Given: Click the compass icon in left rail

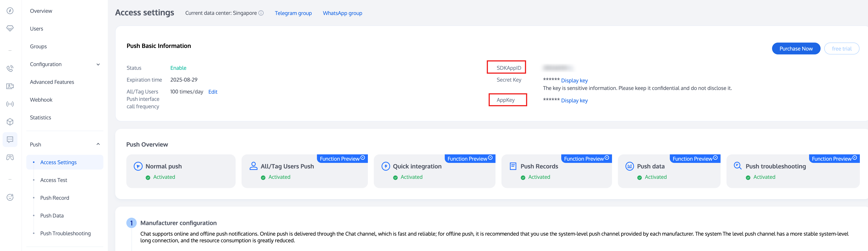Looking at the screenshot, I should [x=10, y=11].
